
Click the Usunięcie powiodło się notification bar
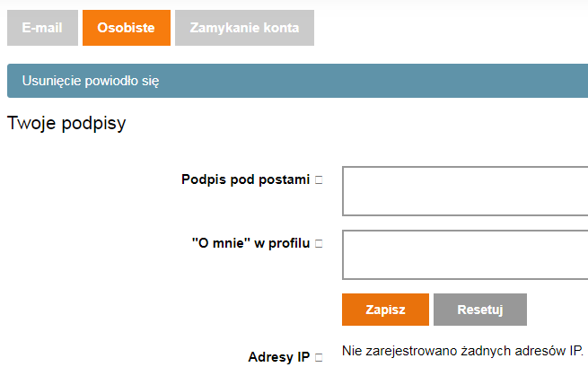click(x=296, y=81)
